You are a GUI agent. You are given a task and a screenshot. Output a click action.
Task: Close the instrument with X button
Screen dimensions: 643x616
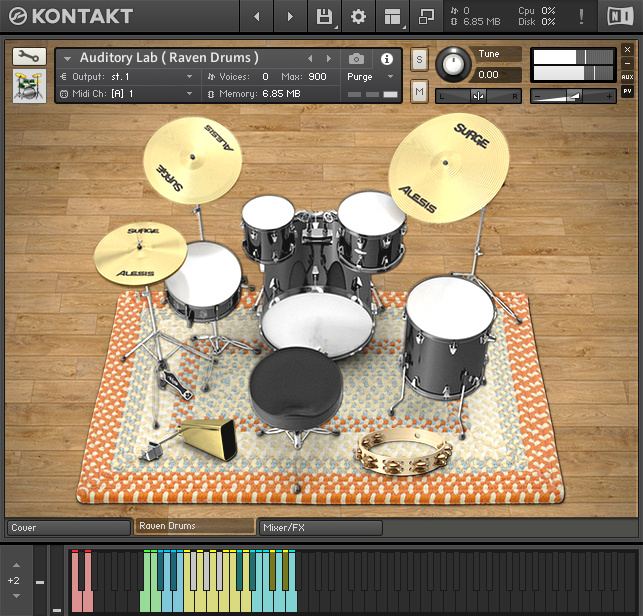click(x=627, y=50)
